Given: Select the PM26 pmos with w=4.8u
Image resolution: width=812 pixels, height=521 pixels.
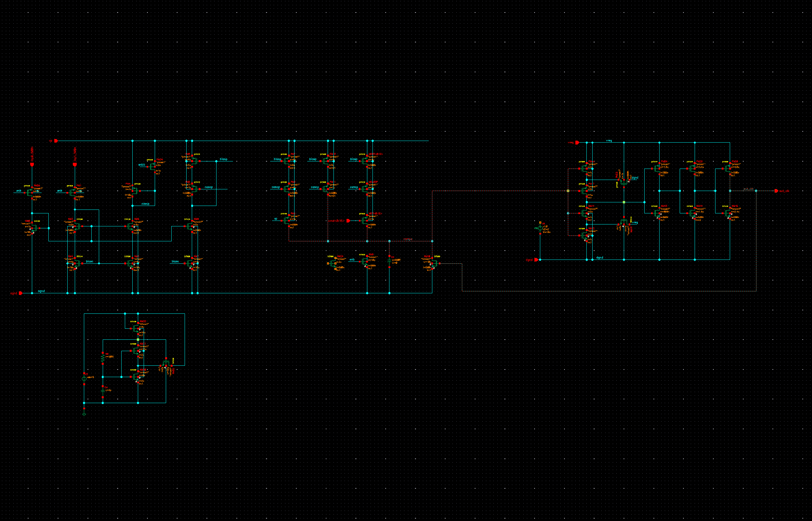Looking at the screenshot, I should (x=728, y=169).
